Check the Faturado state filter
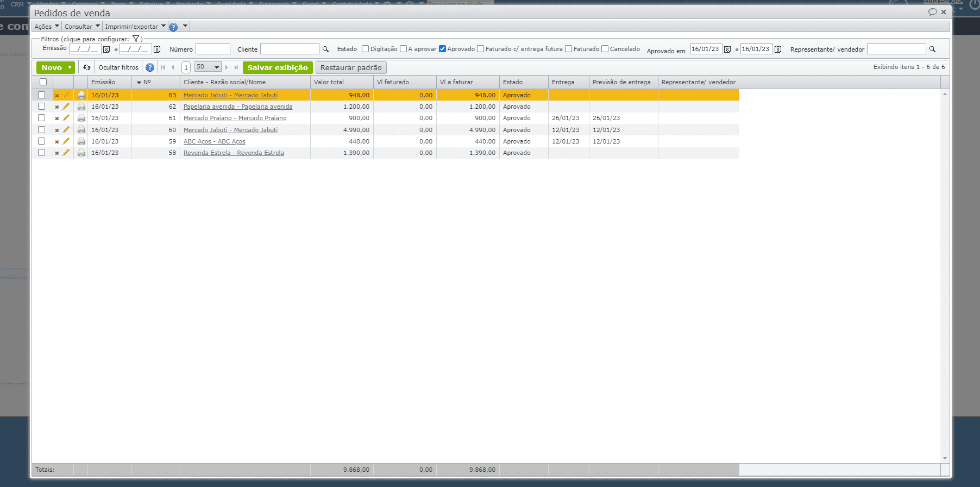The width and height of the screenshot is (980, 487). point(568,49)
